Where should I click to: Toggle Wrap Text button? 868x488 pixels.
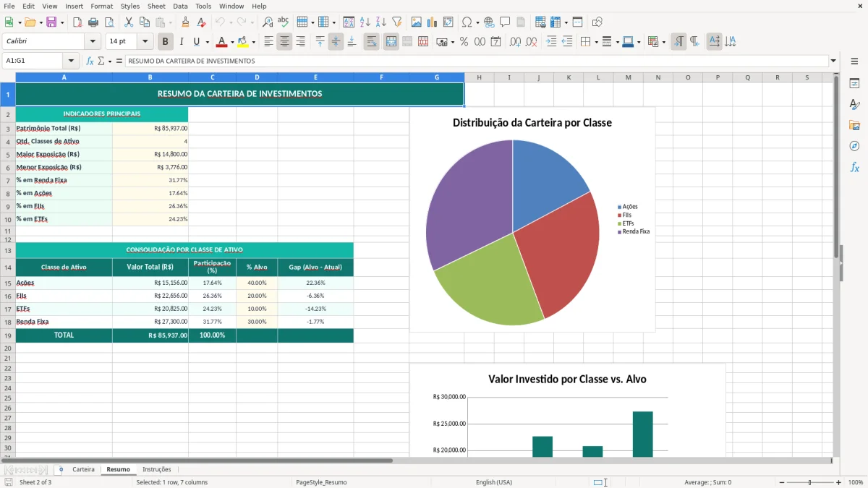(371, 42)
